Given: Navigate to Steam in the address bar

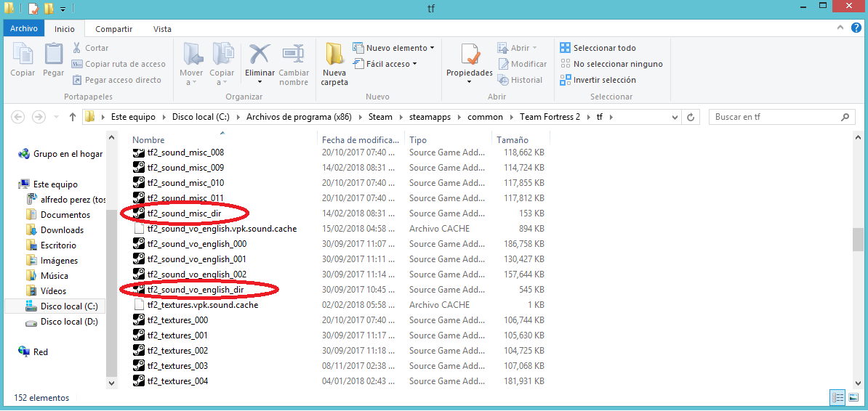Looking at the screenshot, I should tap(381, 117).
